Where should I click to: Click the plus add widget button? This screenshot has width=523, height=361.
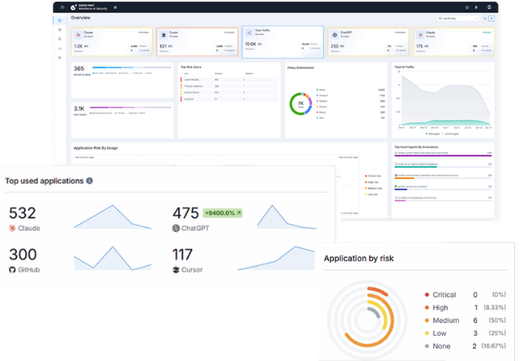(x=491, y=18)
